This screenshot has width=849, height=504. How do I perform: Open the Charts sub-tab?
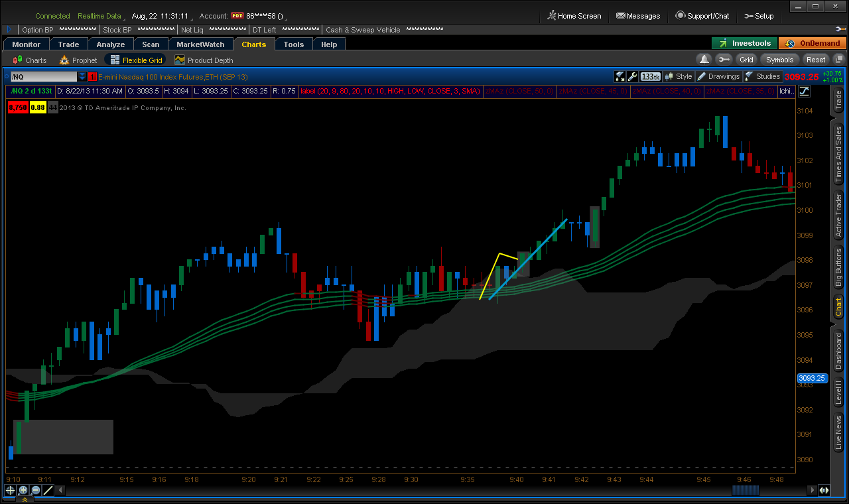[30, 60]
